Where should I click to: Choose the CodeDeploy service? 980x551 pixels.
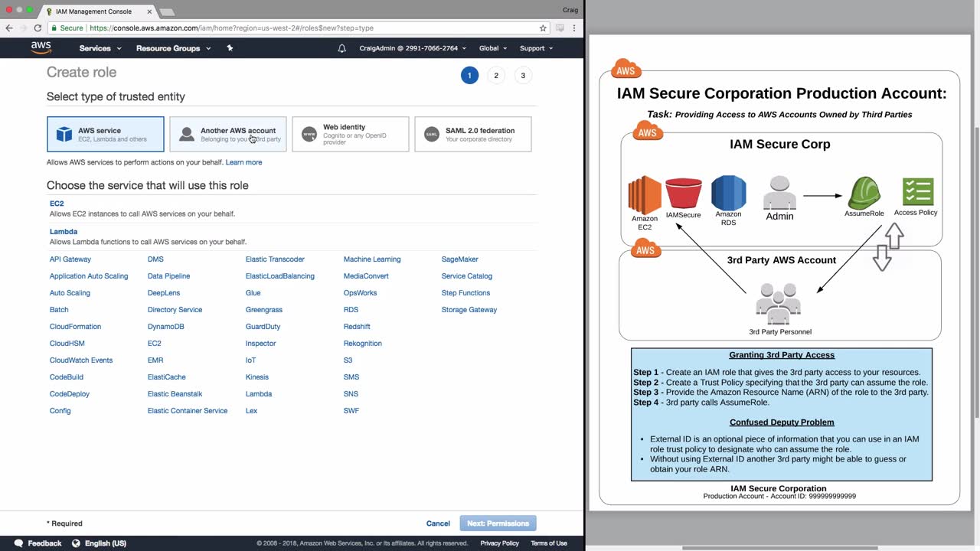coord(70,394)
